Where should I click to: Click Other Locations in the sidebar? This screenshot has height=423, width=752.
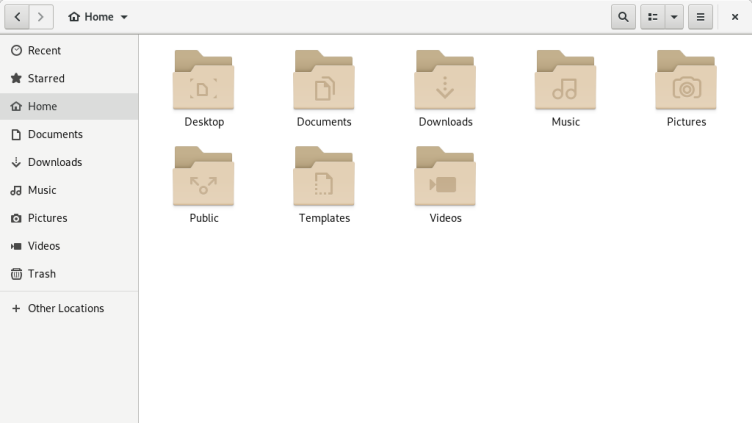[x=66, y=308]
